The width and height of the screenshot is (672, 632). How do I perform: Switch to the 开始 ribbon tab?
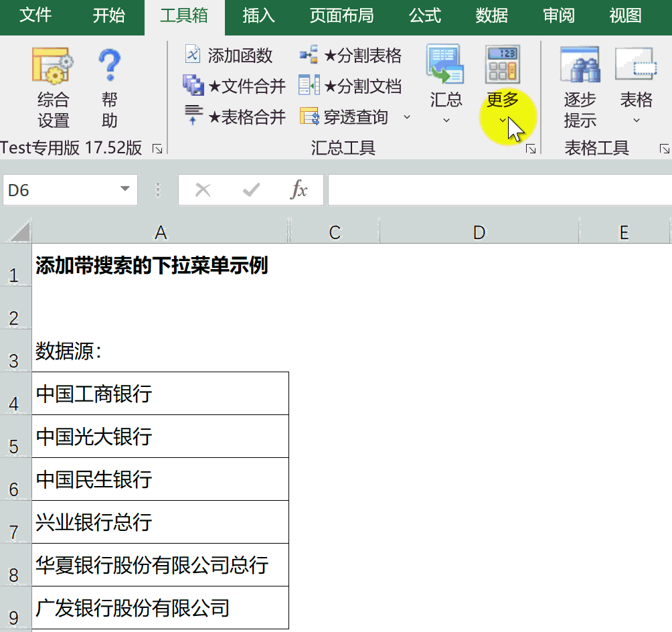[x=108, y=16]
